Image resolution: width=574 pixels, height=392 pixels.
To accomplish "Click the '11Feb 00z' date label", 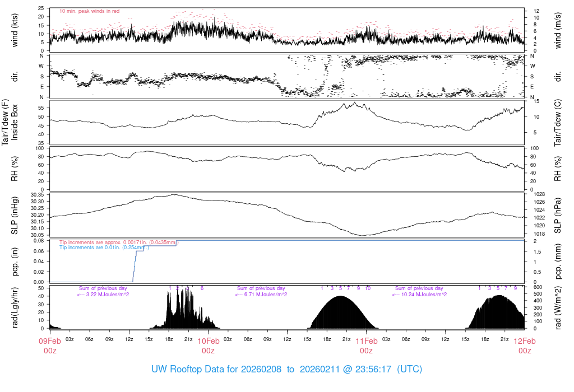I will pos(367,346).
